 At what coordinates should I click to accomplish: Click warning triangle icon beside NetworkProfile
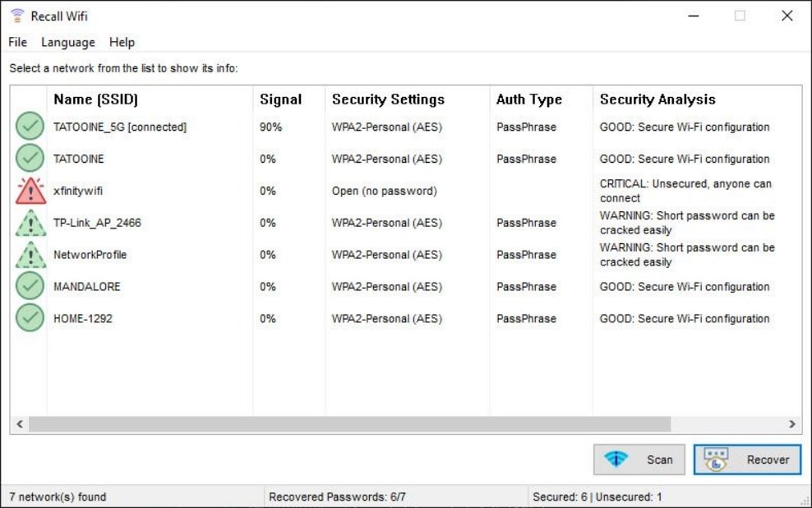tap(30, 255)
